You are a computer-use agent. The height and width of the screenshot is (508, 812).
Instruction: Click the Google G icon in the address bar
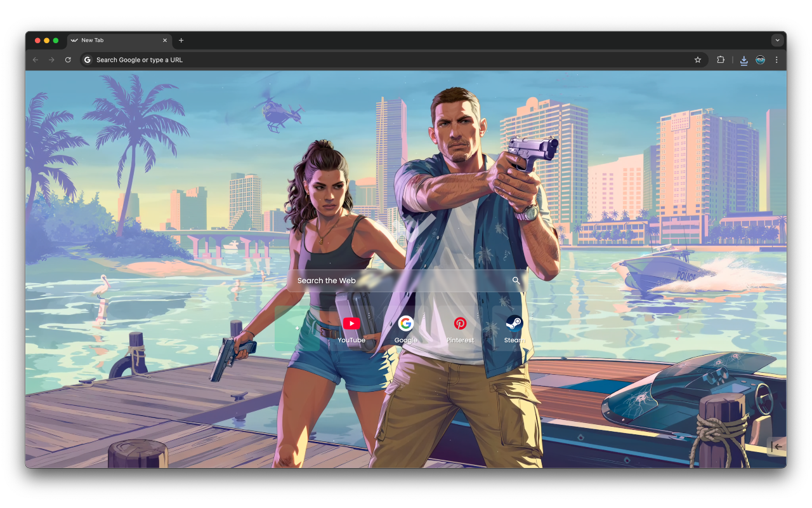tap(87, 59)
